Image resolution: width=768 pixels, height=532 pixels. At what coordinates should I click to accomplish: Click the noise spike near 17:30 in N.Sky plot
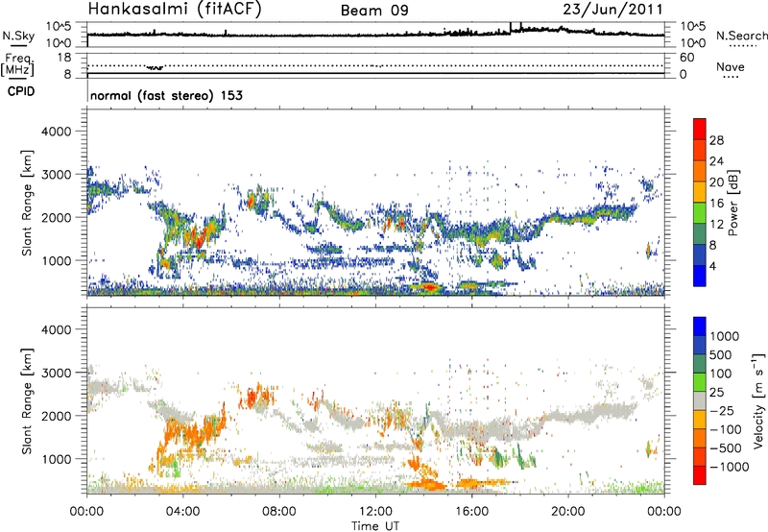[511, 28]
